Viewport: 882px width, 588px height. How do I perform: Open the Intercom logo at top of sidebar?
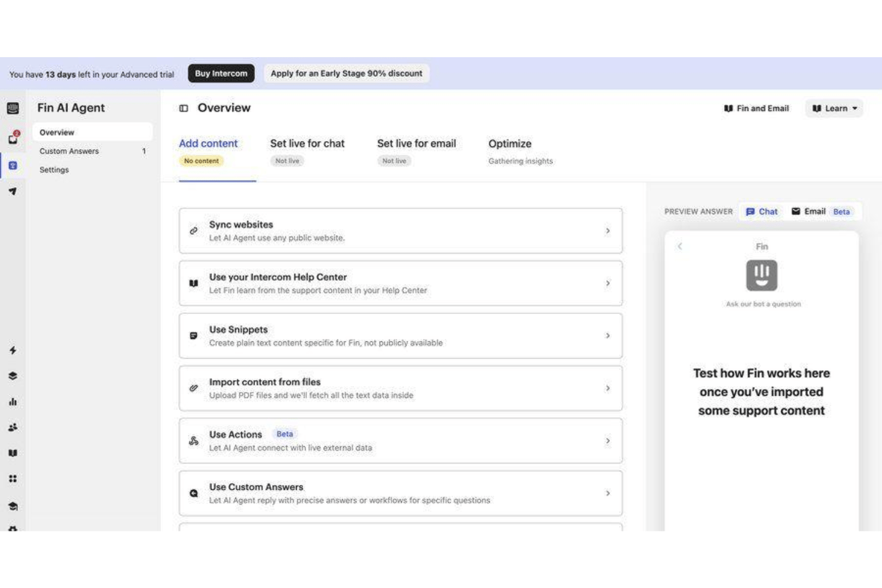pyautogui.click(x=13, y=108)
